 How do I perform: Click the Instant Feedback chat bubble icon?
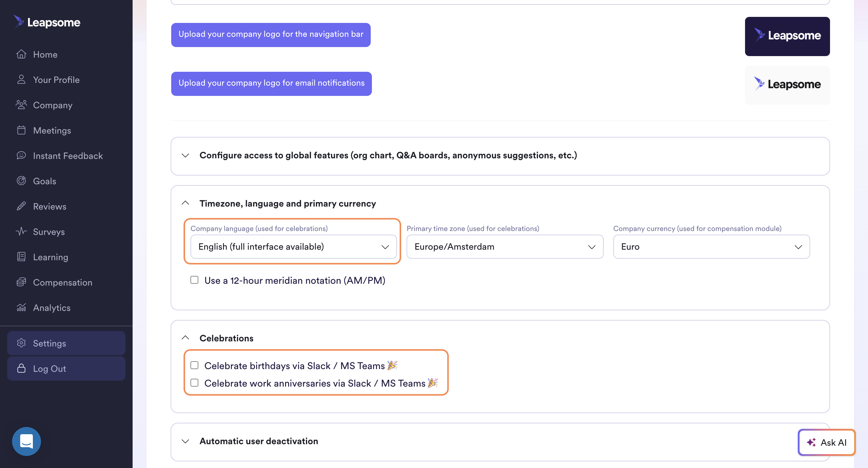pyautogui.click(x=21, y=155)
